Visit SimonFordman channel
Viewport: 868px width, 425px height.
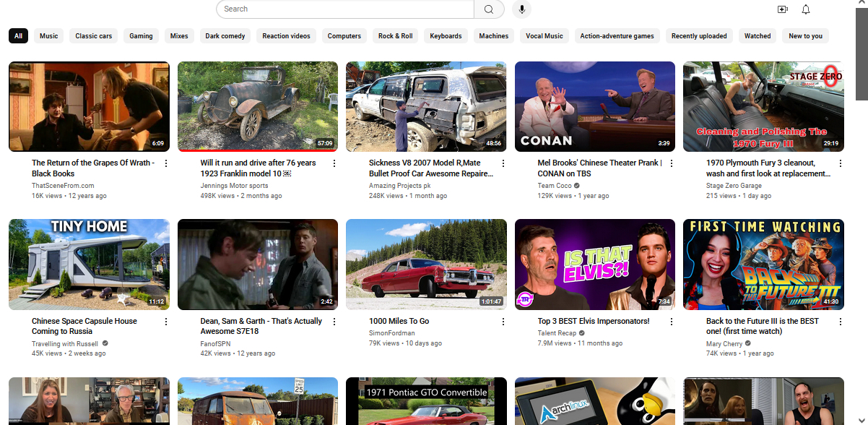click(x=392, y=333)
